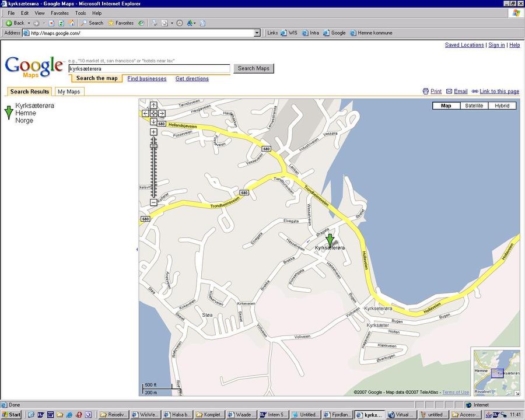The image size is (525, 420).
Task: Switch to the My Maps tab
Action: 69,92
